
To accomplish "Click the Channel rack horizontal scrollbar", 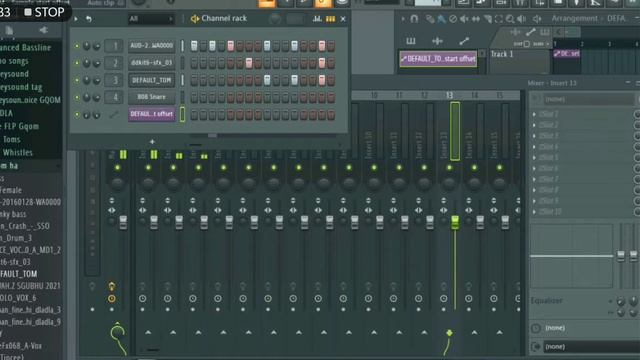I will click(212, 136).
